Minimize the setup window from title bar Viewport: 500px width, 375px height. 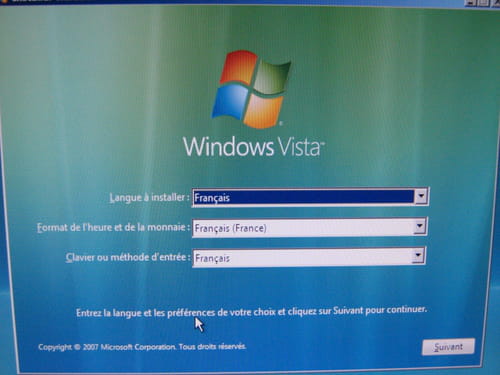tap(470, 3)
